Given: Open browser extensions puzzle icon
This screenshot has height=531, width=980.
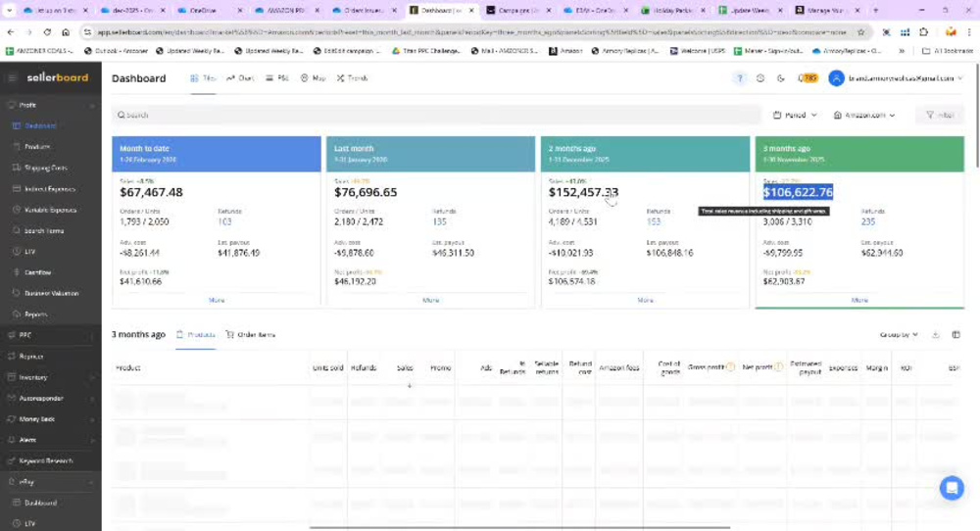Looking at the screenshot, I should click(924, 32).
